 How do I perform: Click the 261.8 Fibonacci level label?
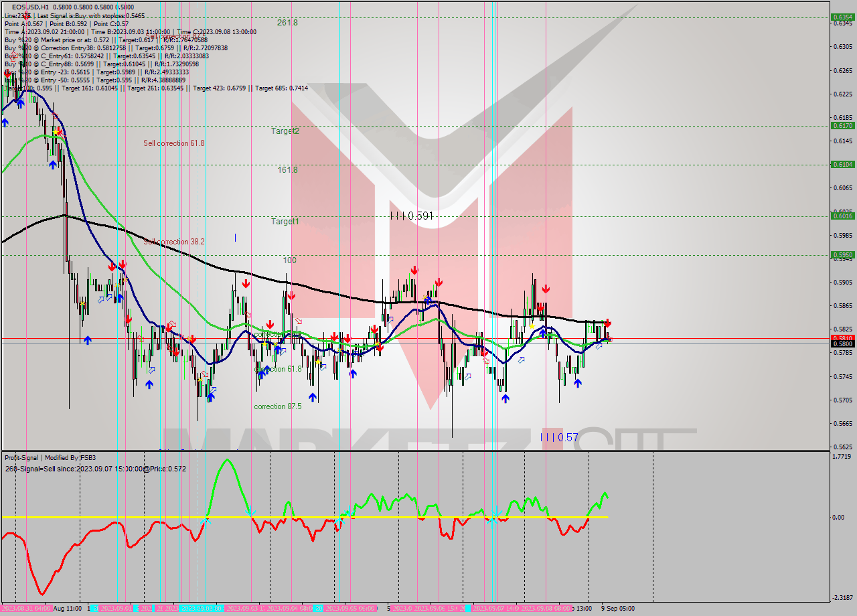pyautogui.click(x=287, y=22)
